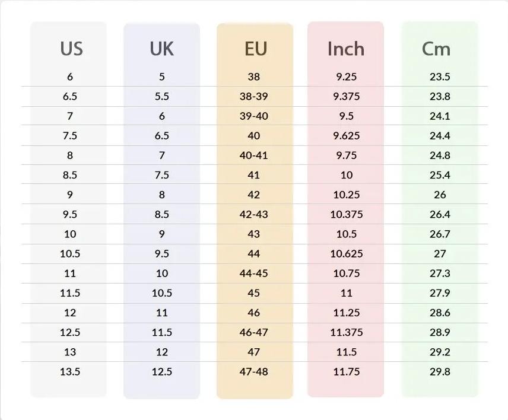The height and width of the screenshot is (420, 508).
Task: Click the 28.6 cm value
Action: pyautogui.click(x=440, y=313)
